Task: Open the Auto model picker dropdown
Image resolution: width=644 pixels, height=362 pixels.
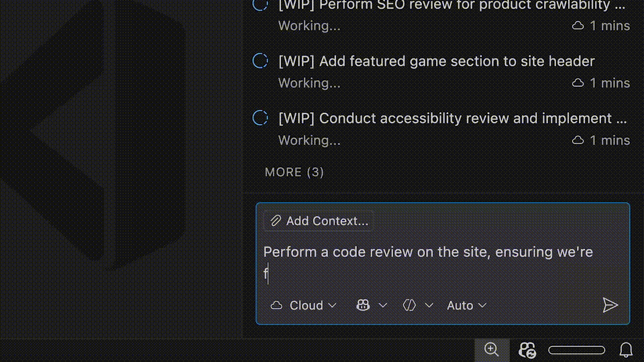Action: pyautogui.click(x=466, y=306)
